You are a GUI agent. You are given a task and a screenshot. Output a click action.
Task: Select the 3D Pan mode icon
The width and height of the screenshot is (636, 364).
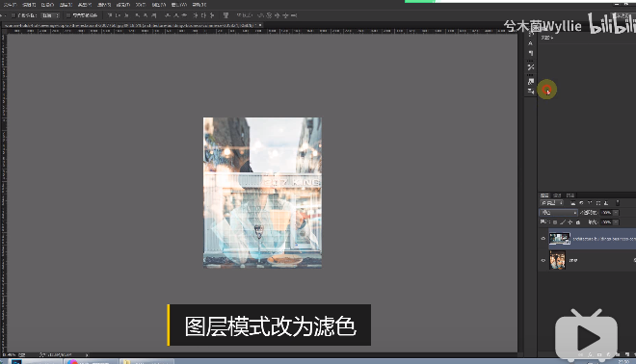(x=278, y=15)
